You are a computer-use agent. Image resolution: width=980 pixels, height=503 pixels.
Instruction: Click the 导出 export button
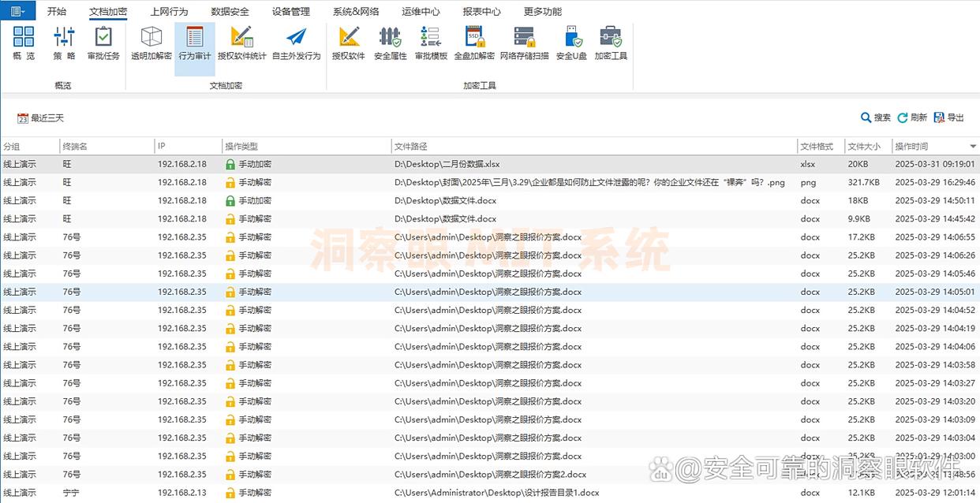click(949, 117)
